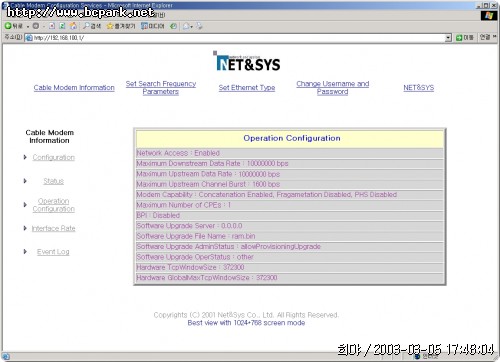Open the Event Log sidebar link
The width and height of the screenshot is (500, 362).
[x=53, y=252]
